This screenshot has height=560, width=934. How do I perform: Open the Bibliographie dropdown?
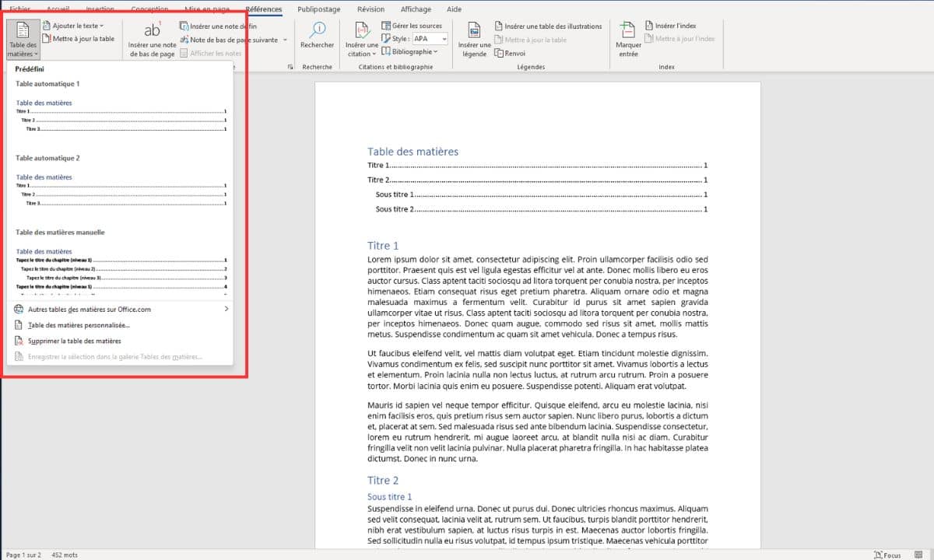pyautogui.click(x=409, y=52)
